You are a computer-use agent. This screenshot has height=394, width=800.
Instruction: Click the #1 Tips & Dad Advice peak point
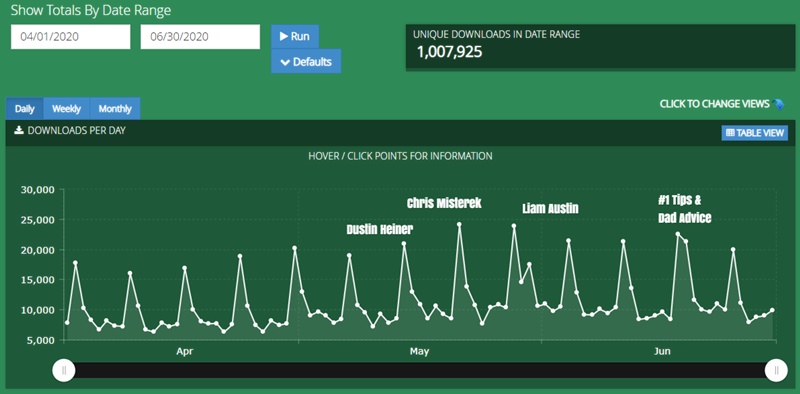pyautogui.click(x=678, y=234)
